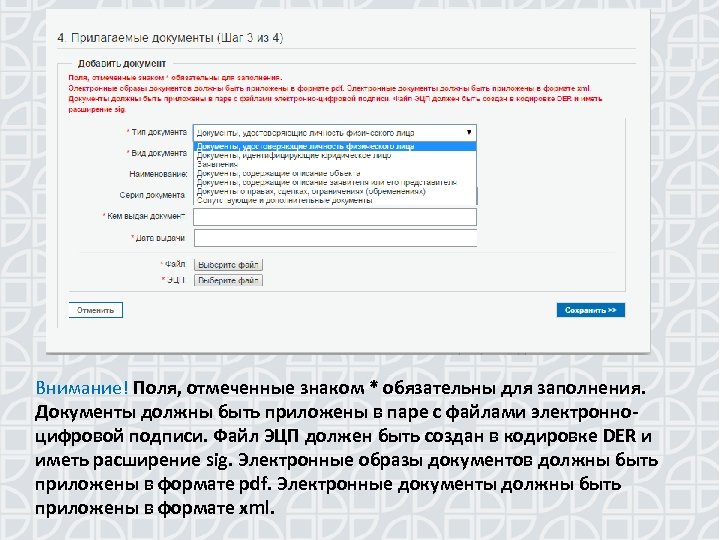The width and height of the screenshot is (720, 540).
Task: Click the Вид документа label
Action: (159, 153)
